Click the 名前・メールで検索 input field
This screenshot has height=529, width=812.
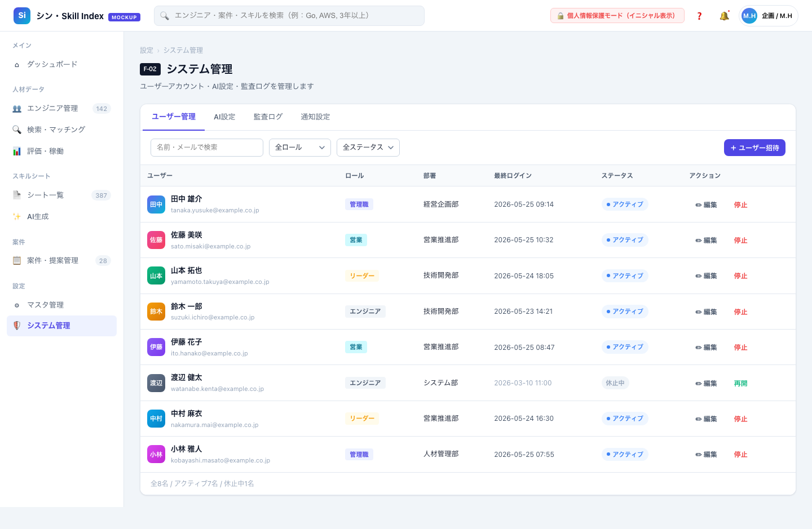[x=207, y=148]
